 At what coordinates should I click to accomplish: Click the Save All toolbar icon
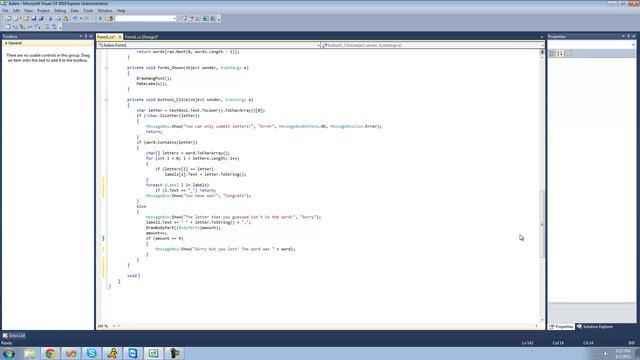point(41,18)
